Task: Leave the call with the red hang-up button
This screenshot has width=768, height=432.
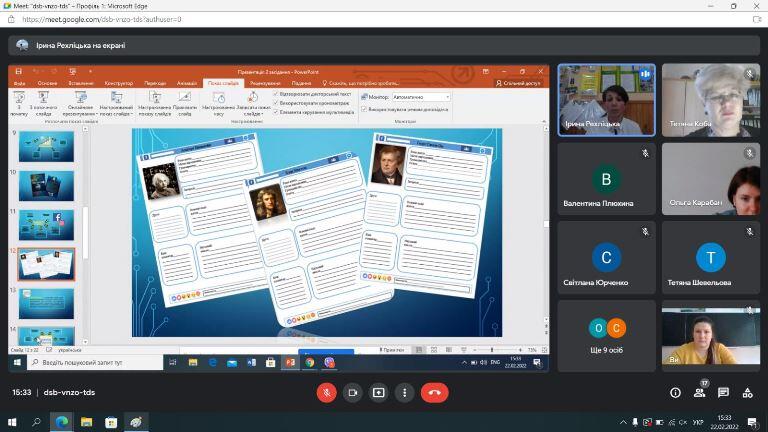Action: pos(434,393)
